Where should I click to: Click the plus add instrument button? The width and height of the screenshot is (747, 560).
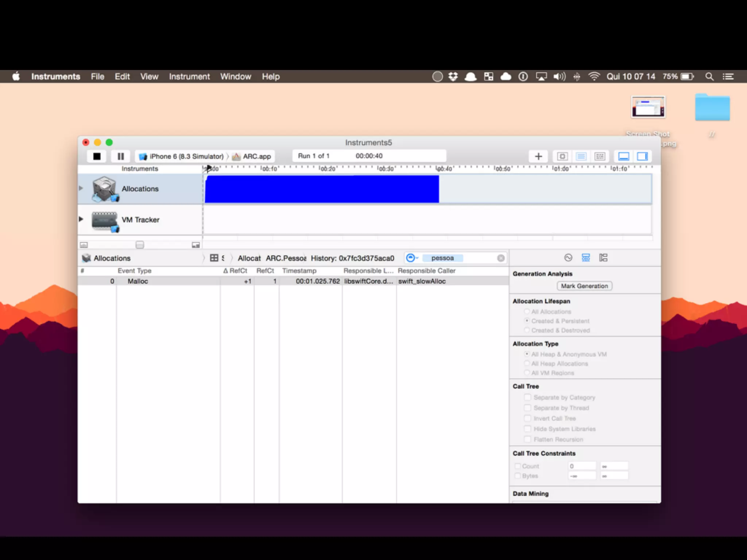(538, 156)
